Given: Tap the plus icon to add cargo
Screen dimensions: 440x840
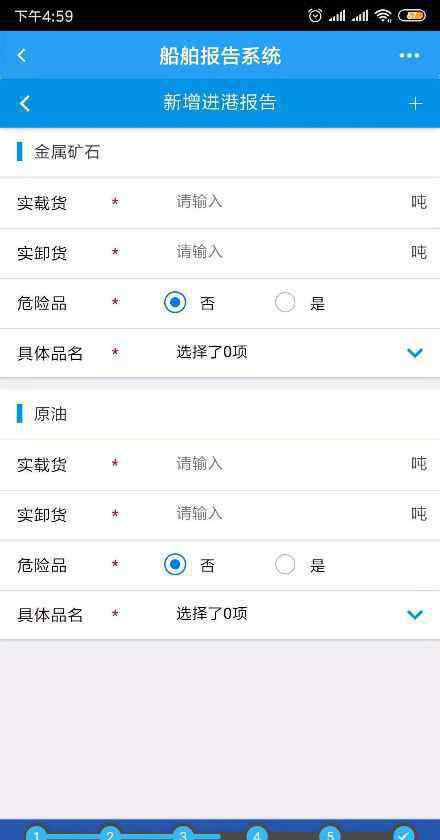Looking at the screenshot, I should [415, 103].
